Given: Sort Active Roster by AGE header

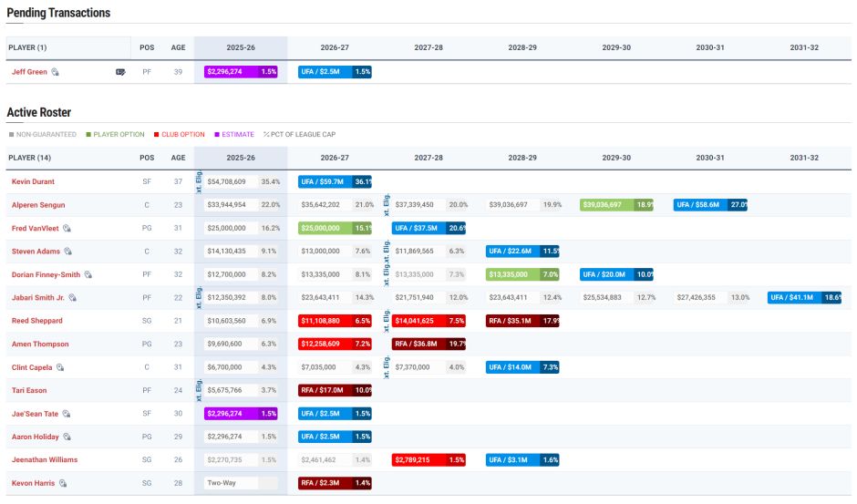Looking at the screenshot, I should coord(178,158).
